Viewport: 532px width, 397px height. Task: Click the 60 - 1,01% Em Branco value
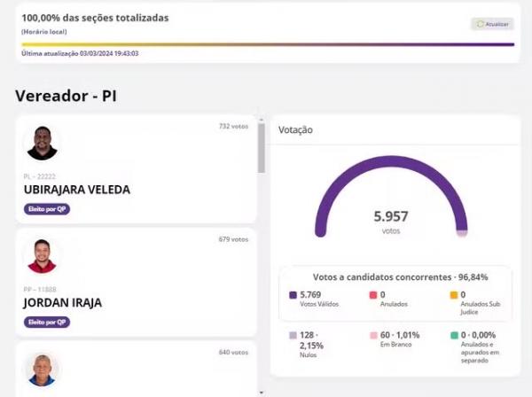click(x=400, y=335)
